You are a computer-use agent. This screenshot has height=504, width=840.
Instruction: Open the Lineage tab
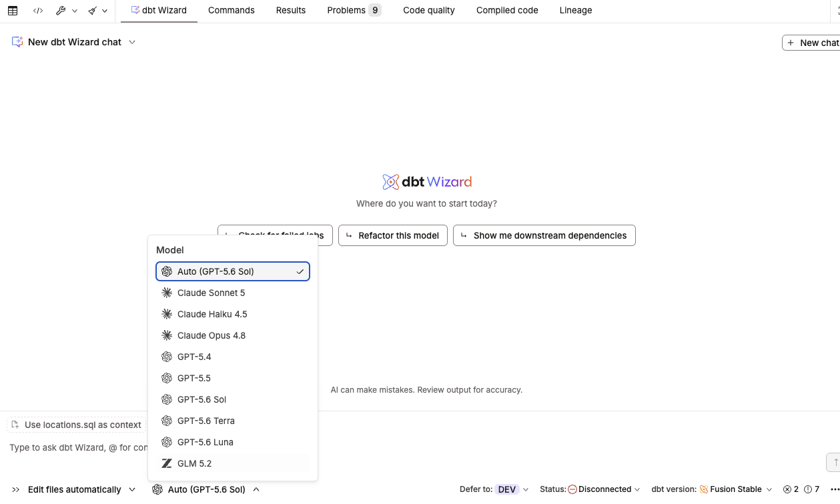pos(576,11)
